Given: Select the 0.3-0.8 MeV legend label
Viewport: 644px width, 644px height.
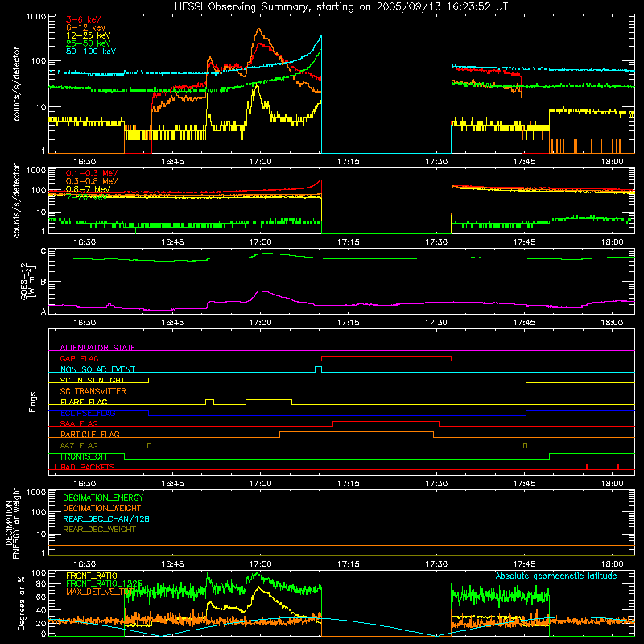Looking at the screenshot, I should point(92,181).
